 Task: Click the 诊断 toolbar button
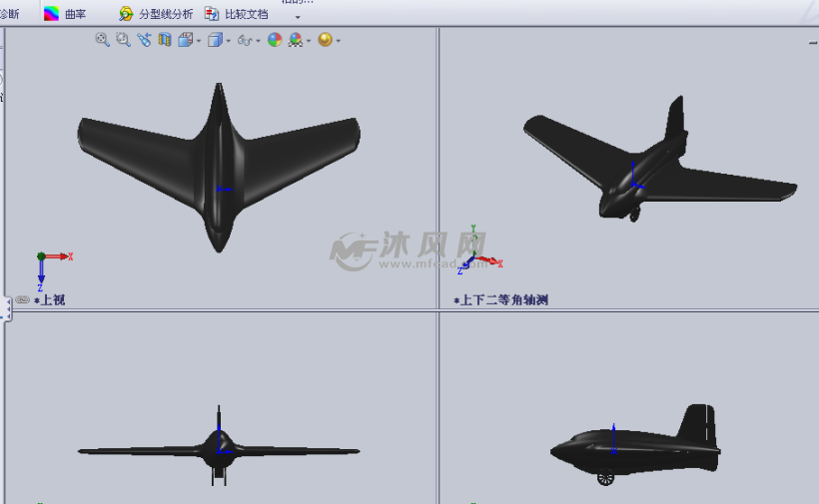(x=9, y=14)
